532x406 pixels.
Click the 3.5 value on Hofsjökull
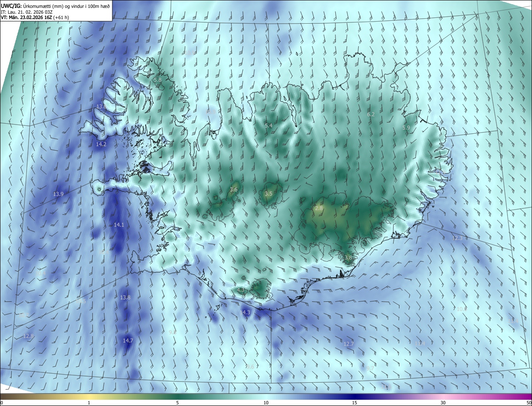point(268,193)
